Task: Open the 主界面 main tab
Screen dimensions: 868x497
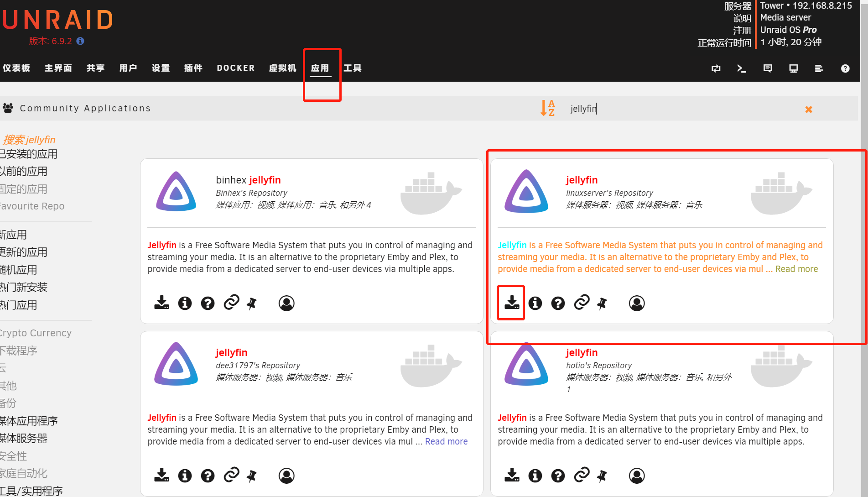Action: (x=58, y=68)
